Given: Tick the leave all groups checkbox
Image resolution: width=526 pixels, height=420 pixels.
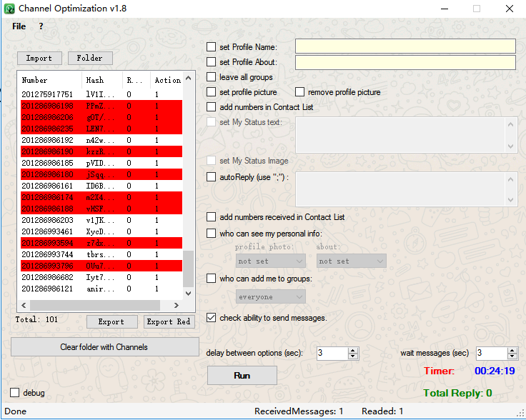Looking at the screenshot, I should 211,77.
